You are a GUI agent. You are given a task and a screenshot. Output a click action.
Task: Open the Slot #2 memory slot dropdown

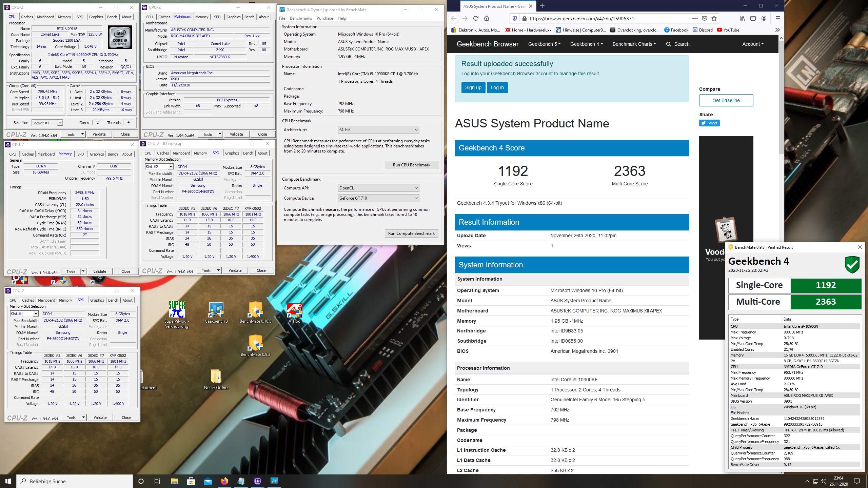[159, 167]
